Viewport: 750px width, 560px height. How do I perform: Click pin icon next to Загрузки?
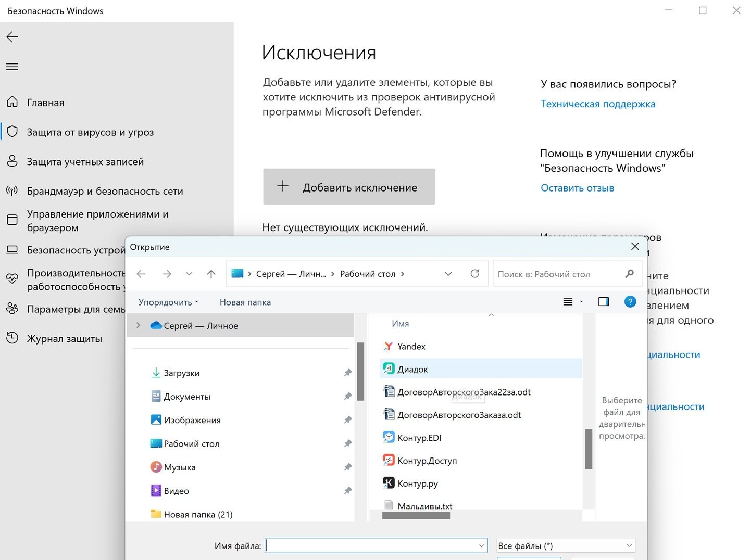(x=348, y=373)
